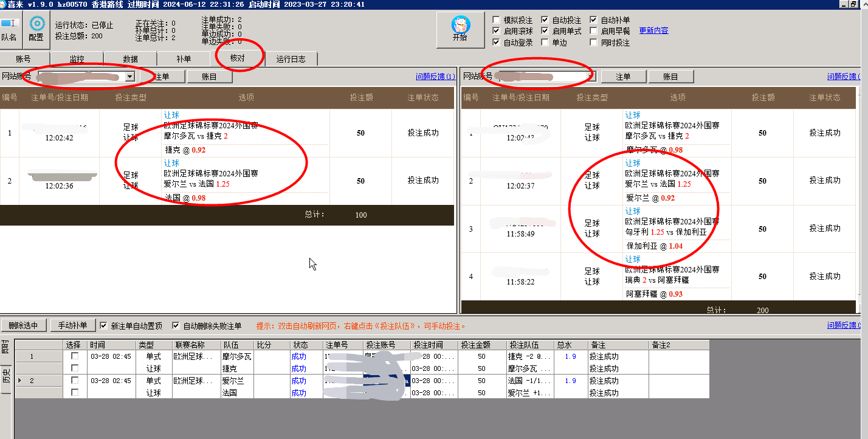Click the bottom grid 联赛名称 column header
Image resolution: width=868 pixels, height=439 pixels.
(196, 345)
